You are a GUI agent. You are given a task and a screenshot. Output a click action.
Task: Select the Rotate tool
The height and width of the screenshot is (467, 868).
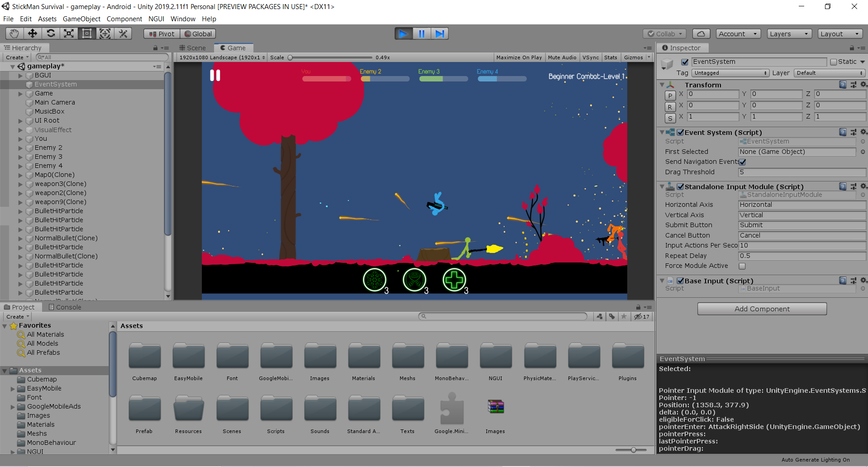click(51, 33)
